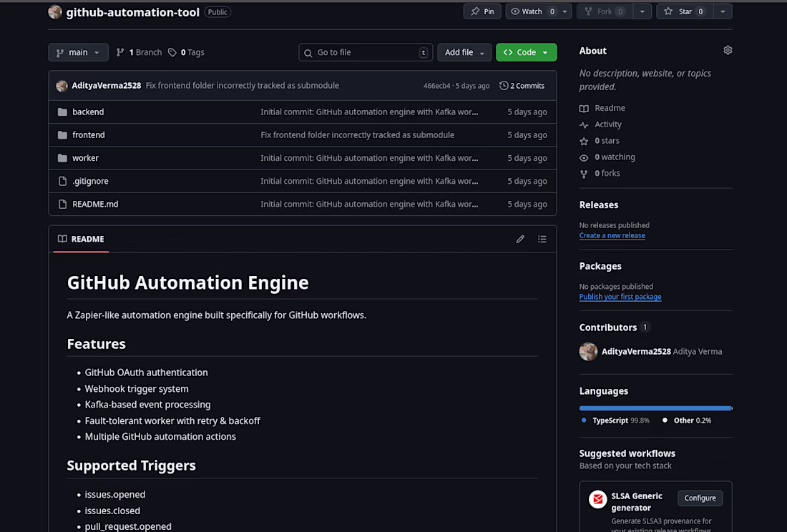
Task: Open the backend folder
Action: point(88,112)
